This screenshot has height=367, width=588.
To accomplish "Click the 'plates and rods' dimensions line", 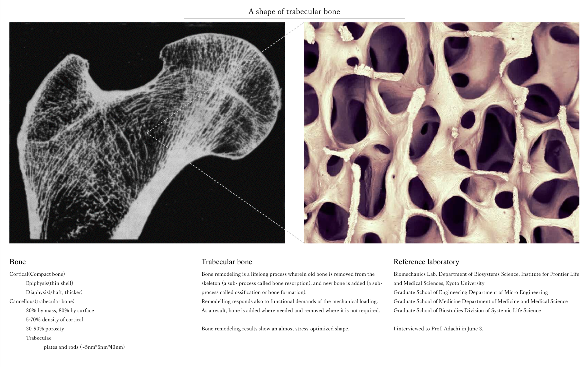I will click(84, 347).
